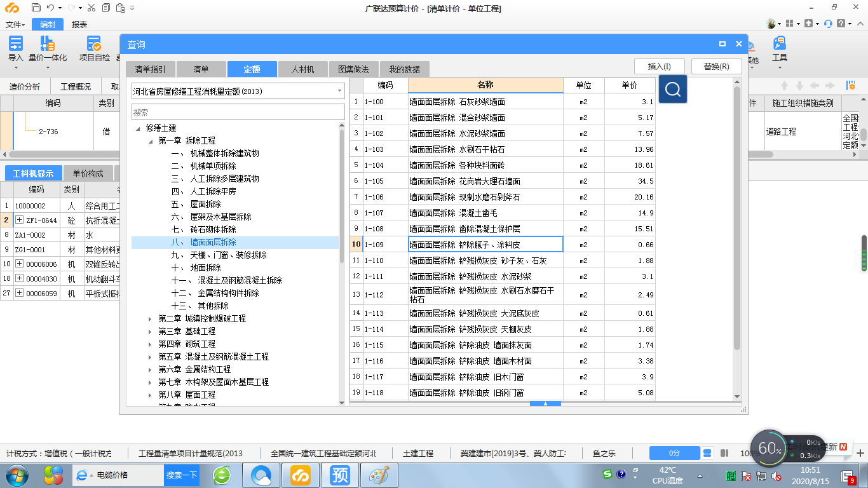
Task: Select row 1-104 各种块料面砖
Action: click(503, 165)
